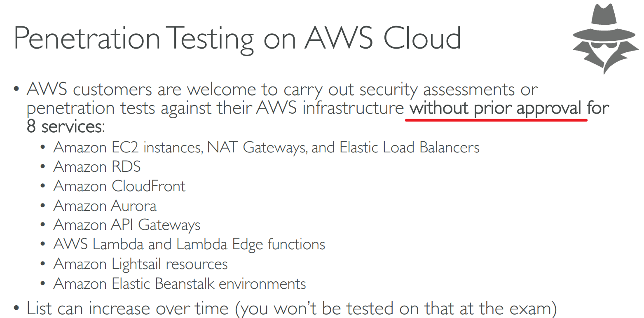The image size is (644, 318).
Task: Click the "Amazon EC2 instances" list item
Action: point(127,147)
